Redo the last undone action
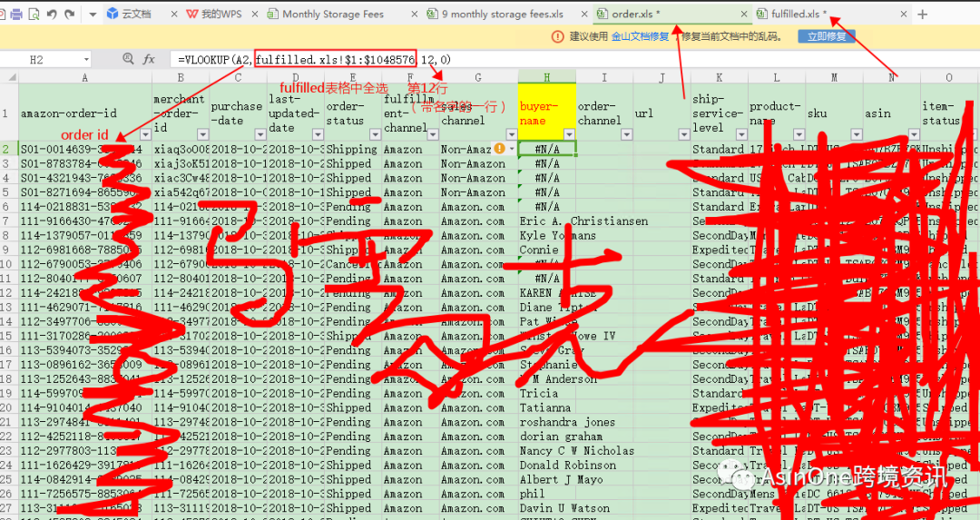The width and height of the screenshot is (980, 520). (x=69, y=14)
